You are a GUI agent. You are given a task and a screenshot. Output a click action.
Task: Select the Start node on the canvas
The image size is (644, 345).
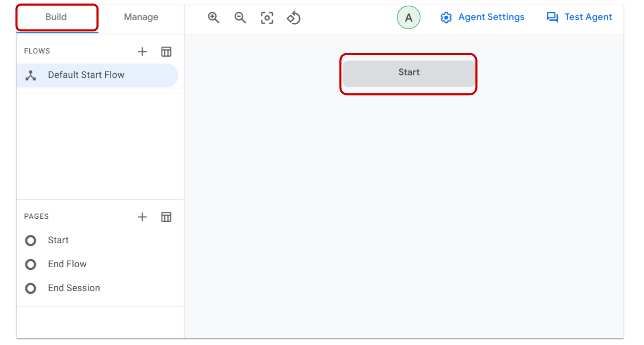[409, 73]
